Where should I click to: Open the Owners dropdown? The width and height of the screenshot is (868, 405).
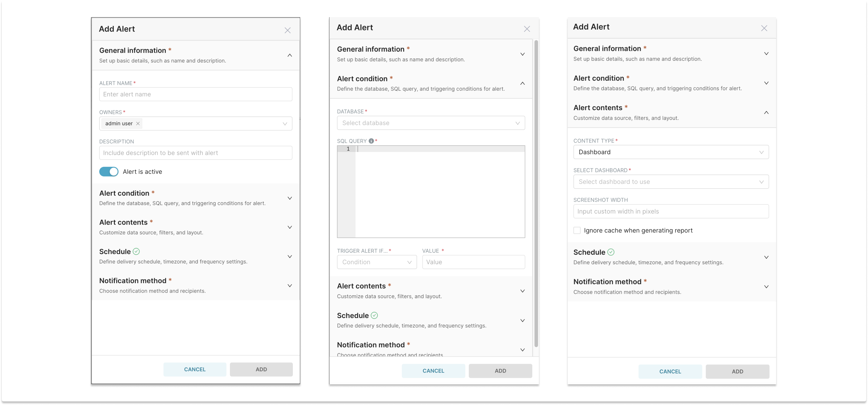(285, 123)
